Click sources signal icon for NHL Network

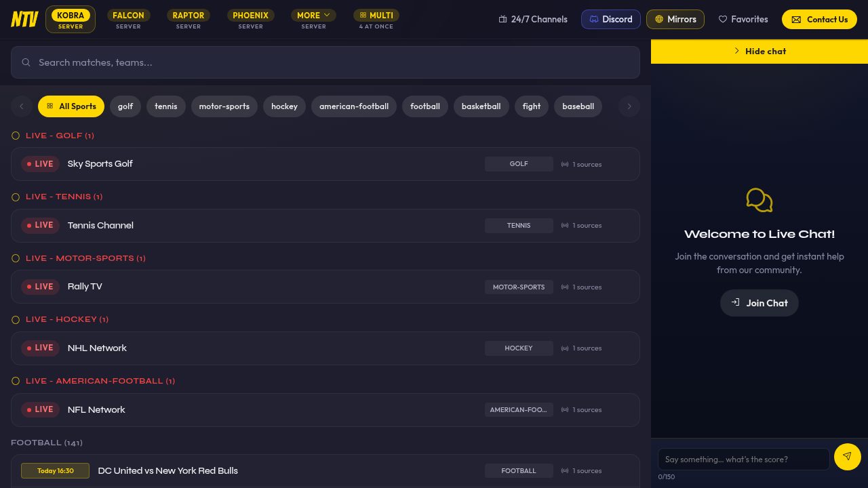[565, 348]
